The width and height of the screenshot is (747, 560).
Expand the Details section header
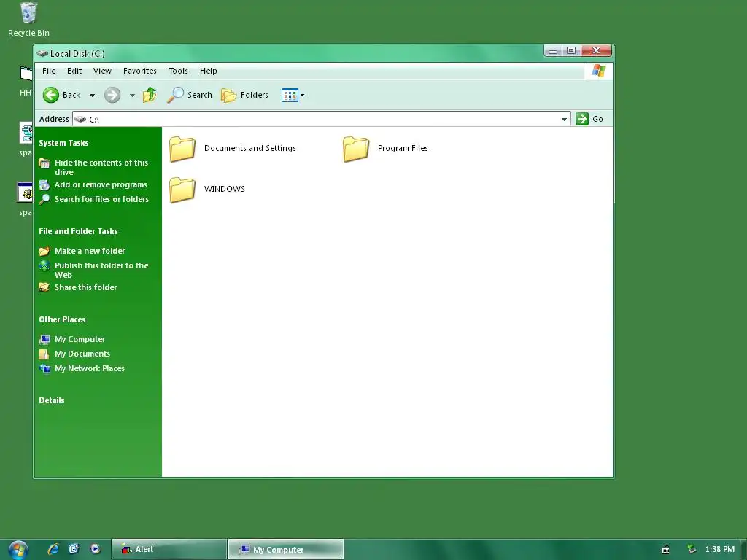52,400
